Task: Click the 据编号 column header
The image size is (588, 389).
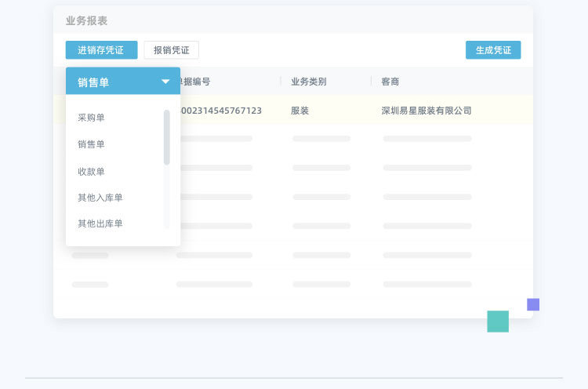Action: [195, 82]
